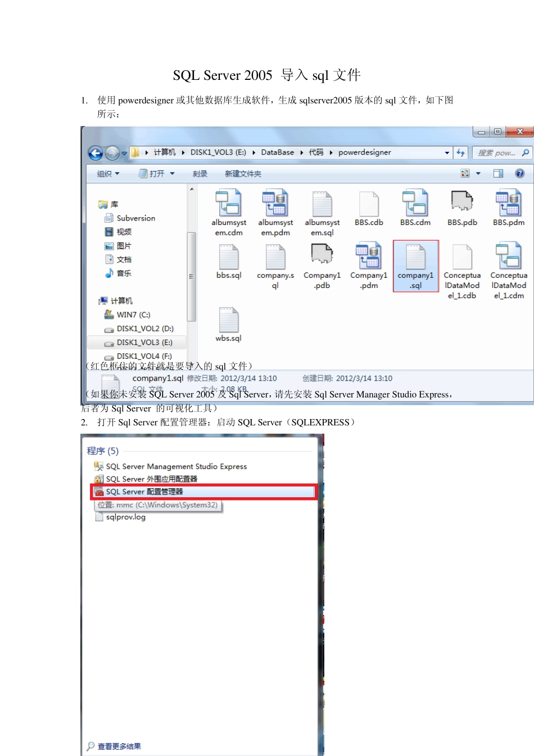Click 程序 (5) results header
The width and height of the screenshot is (534, 756).
(x=103, y=451)
